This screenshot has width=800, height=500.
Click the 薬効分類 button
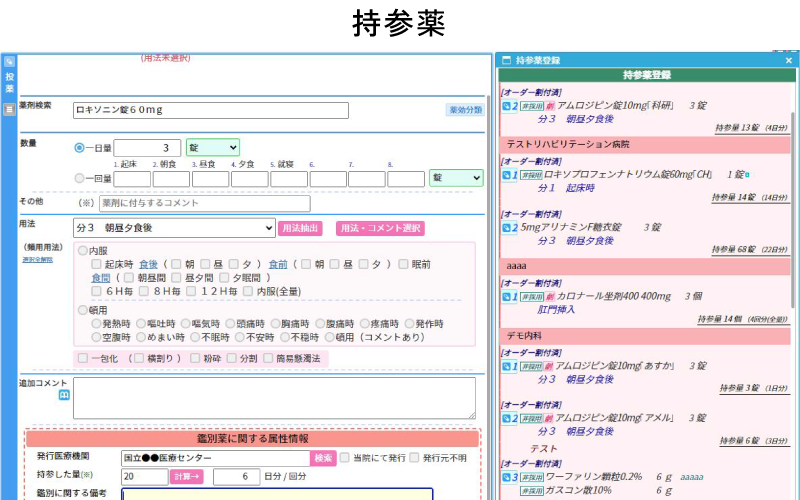(464, 110)
